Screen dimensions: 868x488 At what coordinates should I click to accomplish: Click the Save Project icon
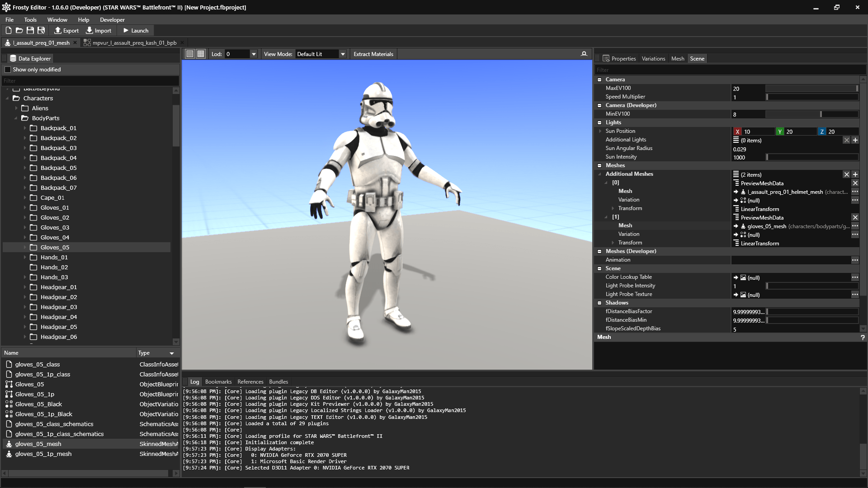coord(30,30)
